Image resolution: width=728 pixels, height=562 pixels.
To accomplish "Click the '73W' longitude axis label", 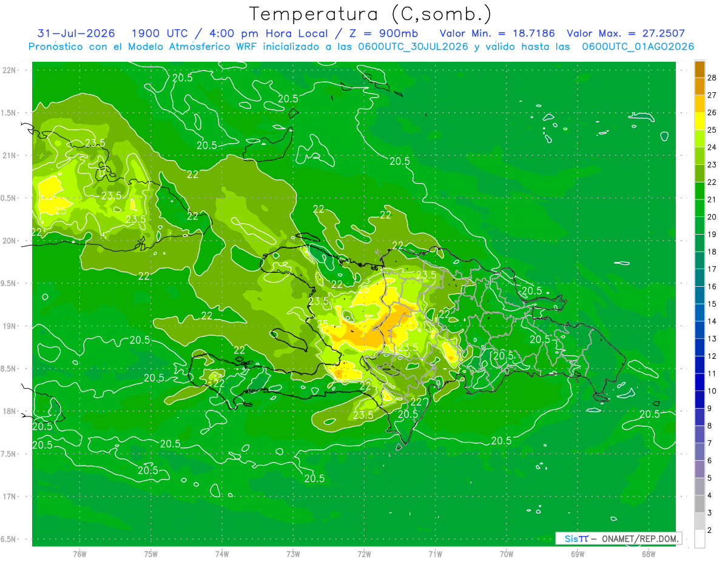I will pos(293,554).
